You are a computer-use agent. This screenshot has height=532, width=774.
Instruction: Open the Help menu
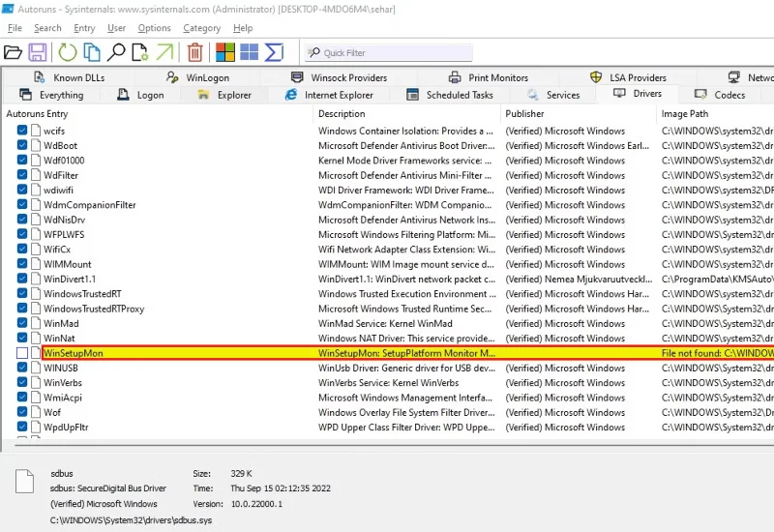point(243,28)
